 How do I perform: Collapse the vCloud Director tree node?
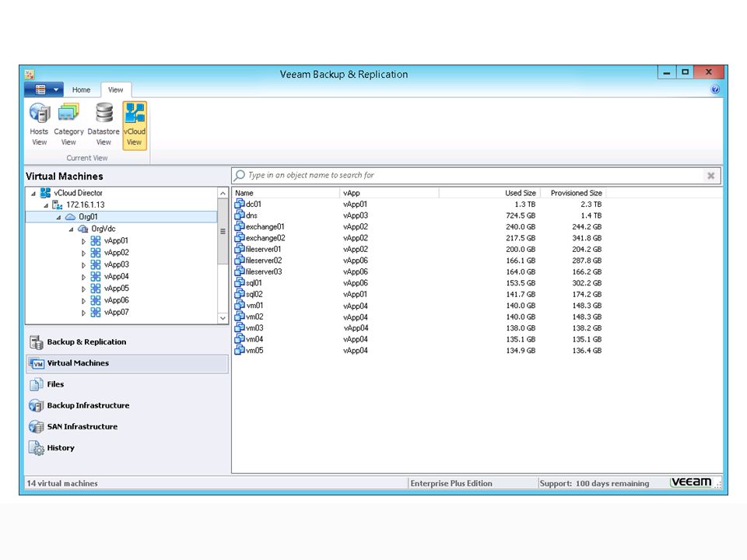[x=33, y=194]
